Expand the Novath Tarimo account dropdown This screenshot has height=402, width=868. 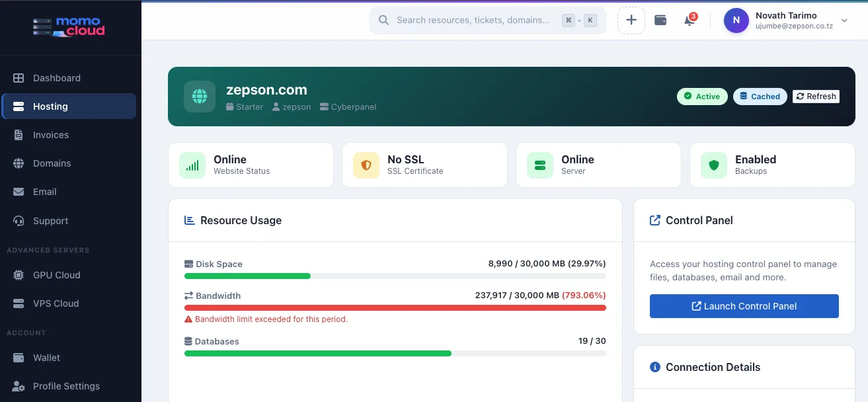[844, 20]
